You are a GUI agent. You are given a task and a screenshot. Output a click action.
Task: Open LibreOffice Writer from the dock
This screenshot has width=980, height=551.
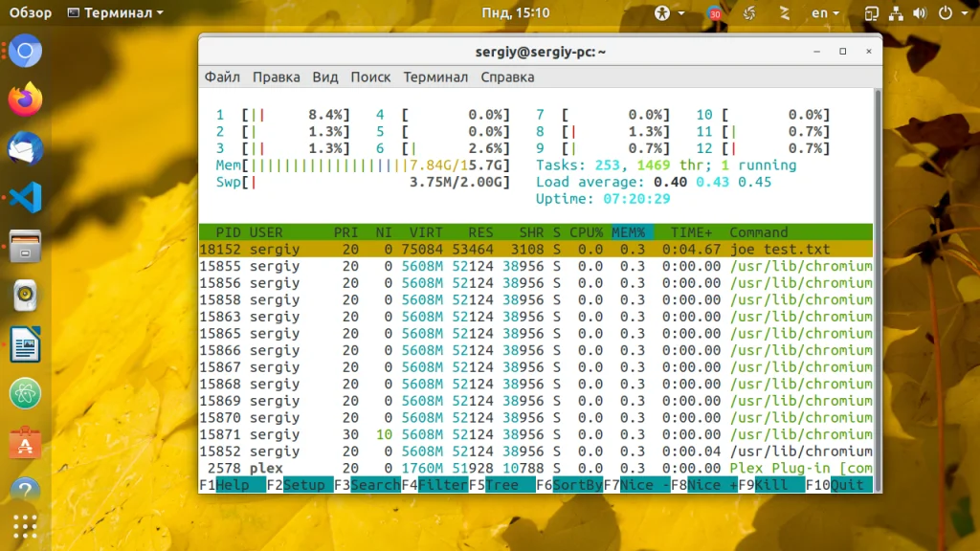coord(26,344)
